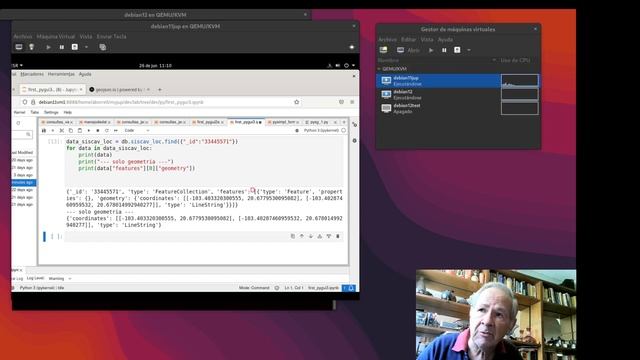
Task: Open Editar menu in Gestor de máquinas virtuales
Action: [x=408, y=40]
